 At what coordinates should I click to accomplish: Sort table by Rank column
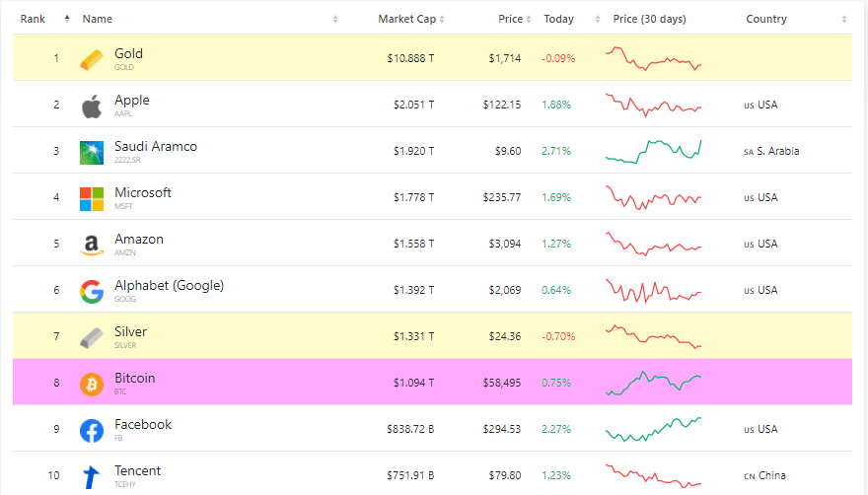(34, 19)
